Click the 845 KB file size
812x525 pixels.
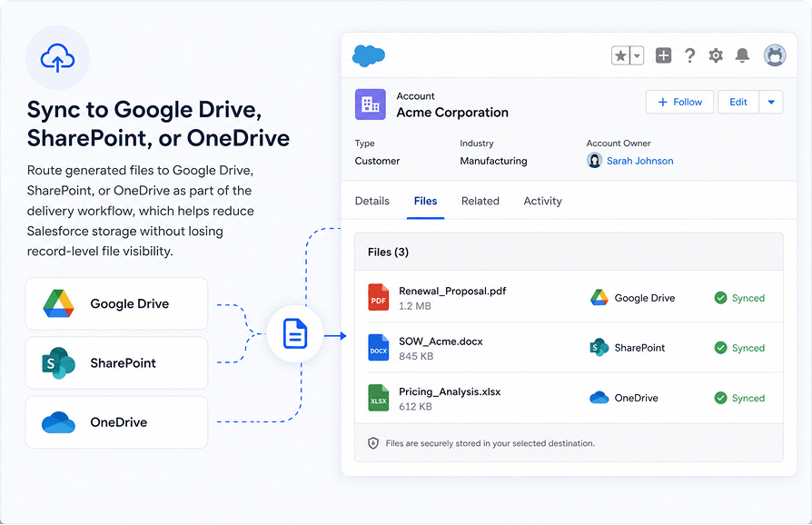pos(416,356)
